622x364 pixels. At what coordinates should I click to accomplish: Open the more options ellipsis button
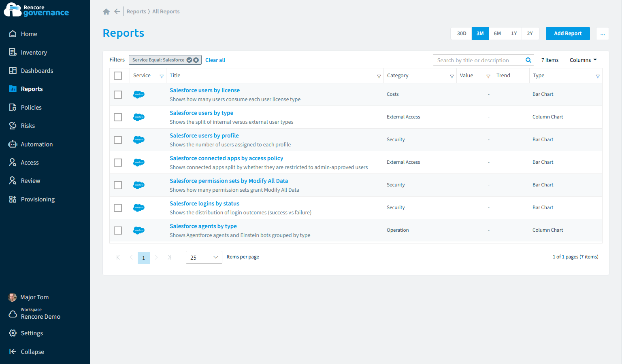(603, 34)
